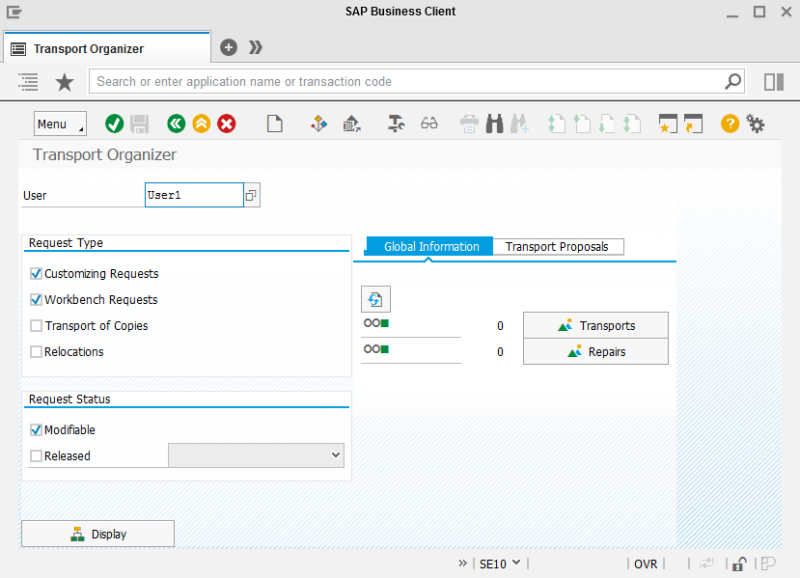Click the Display button
This screenshot has width=800, height=578.
98,534
